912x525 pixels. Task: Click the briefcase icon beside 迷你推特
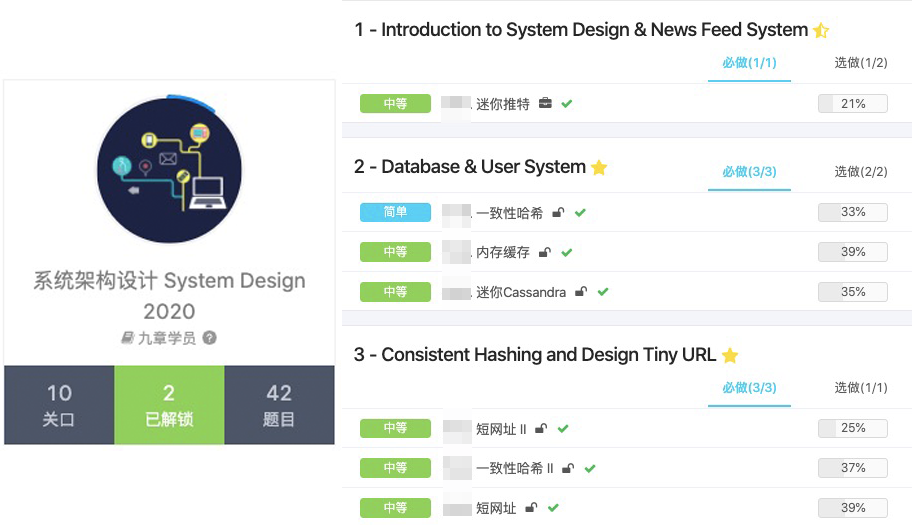[545, 103]
